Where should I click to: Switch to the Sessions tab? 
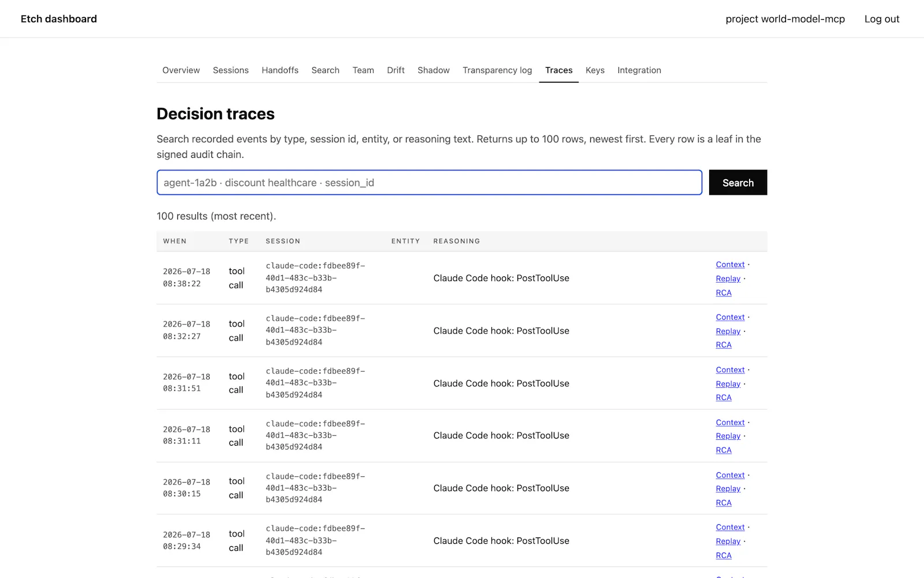pyautogui.click(x=230, y=70)
